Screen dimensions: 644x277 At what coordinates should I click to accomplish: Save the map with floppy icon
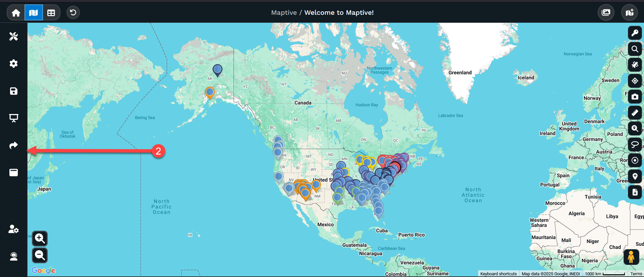click(x=13, y=91)
